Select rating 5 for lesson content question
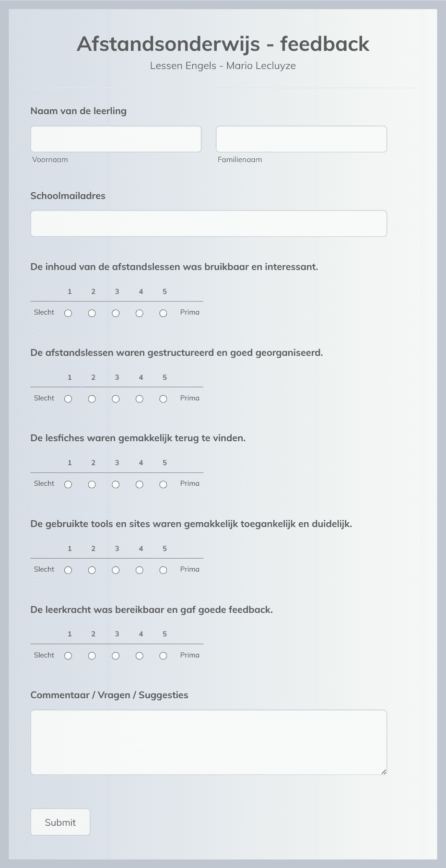This screenshot has height=868, width=446. tap(163, 313)
